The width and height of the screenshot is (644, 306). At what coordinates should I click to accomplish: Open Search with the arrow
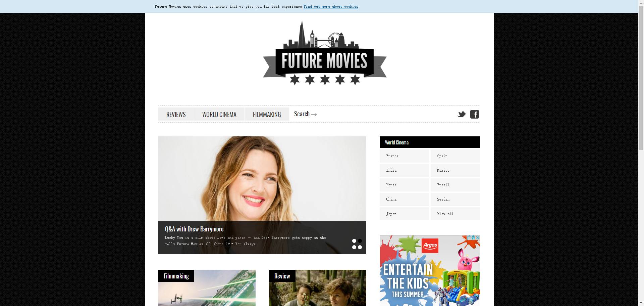[305, 114]
